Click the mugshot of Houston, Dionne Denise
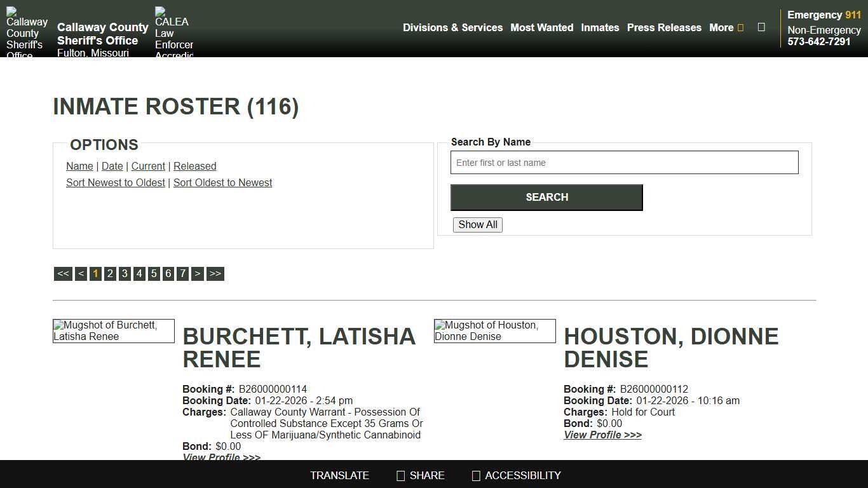The width and height of the screenshot is (868, 488). pos(494,330)
